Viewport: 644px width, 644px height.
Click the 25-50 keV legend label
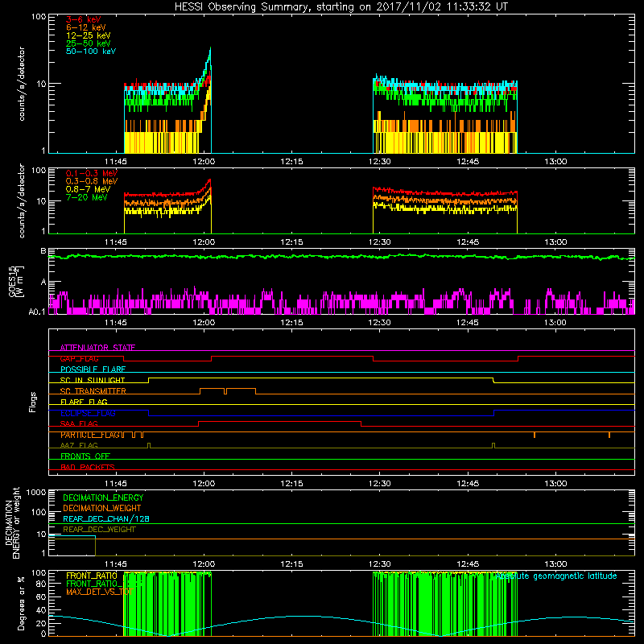point(89,43)
